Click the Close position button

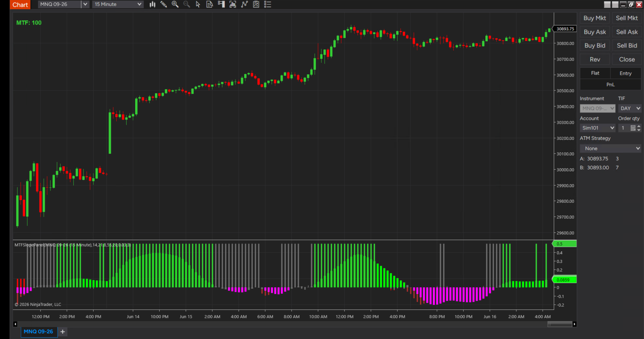(x=627, y=59)
